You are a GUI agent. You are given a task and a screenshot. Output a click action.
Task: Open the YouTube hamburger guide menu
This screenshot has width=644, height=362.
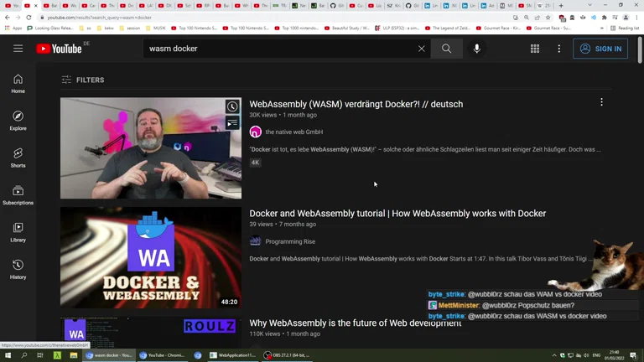[18, 49]
